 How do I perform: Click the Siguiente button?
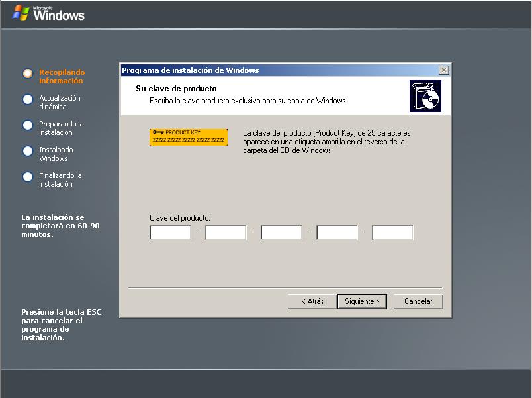tap(362, 301)
